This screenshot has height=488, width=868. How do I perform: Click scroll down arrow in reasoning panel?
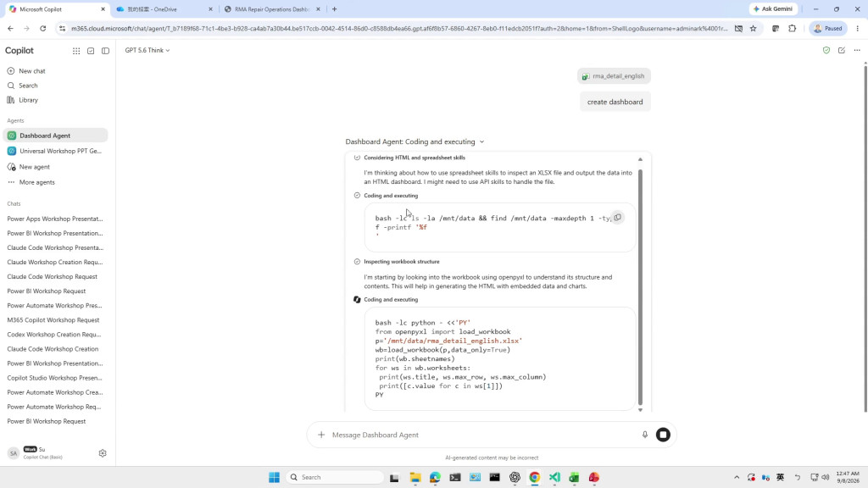coord(640,410)
